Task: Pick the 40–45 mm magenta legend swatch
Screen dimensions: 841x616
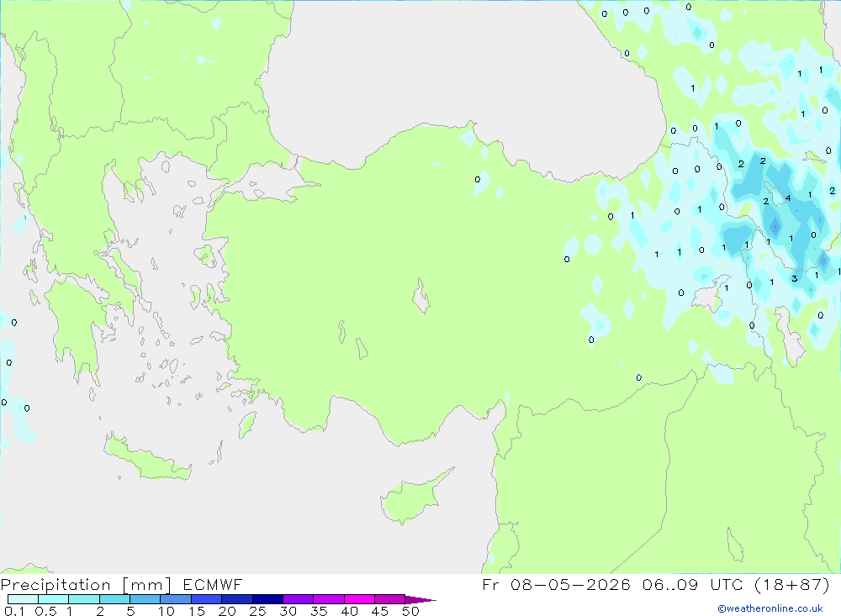Action: 359,599
